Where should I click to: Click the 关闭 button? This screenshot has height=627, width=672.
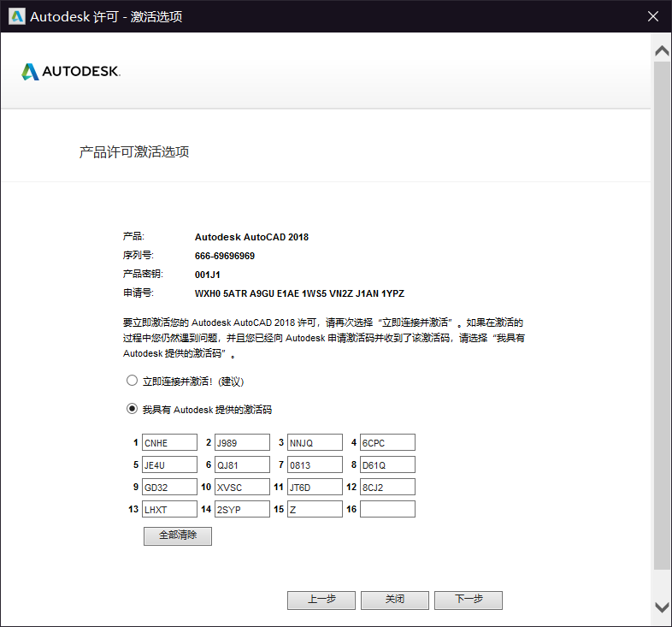coord(395,600)
